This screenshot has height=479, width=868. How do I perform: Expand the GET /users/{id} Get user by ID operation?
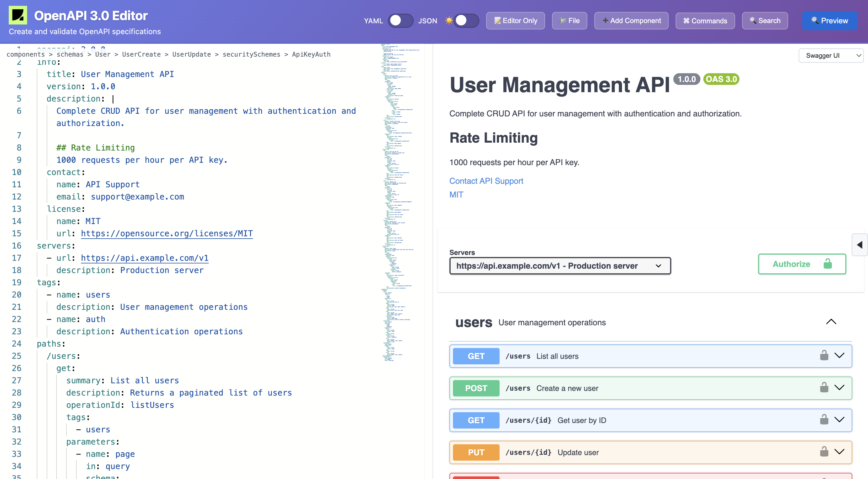point(839,419)
